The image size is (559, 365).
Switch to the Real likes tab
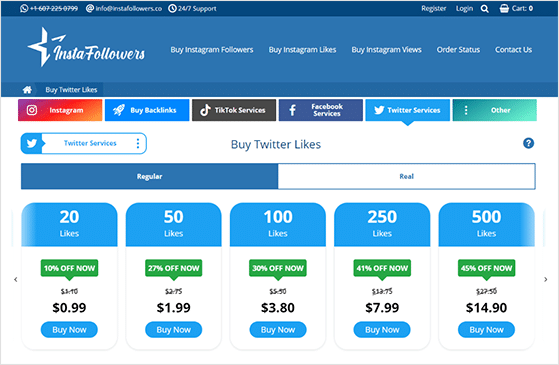[x=406, y=176]
